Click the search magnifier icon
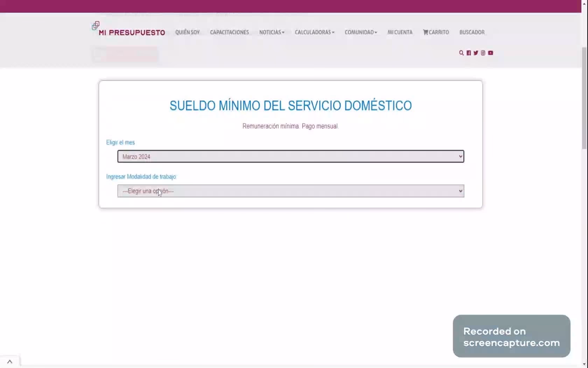Screen dimensions: 588x368 pyautogui.click(x=461, y=53)
